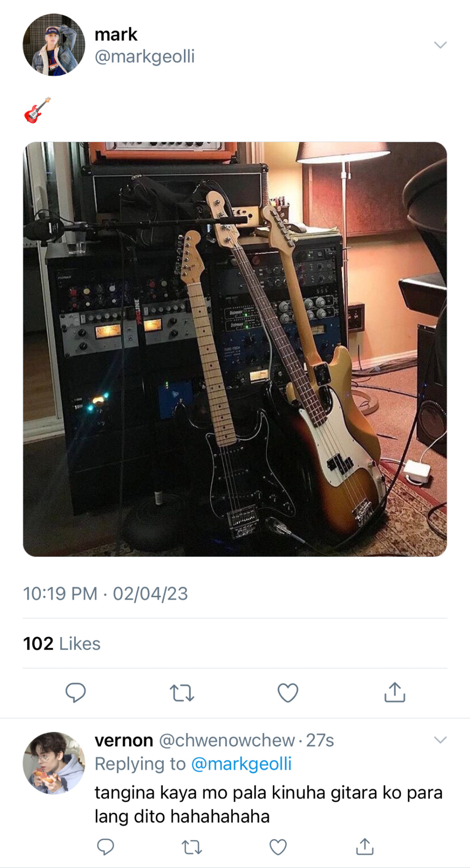The image size is (470, 868).
Task: Like vernon's reply
Action: 278,847
